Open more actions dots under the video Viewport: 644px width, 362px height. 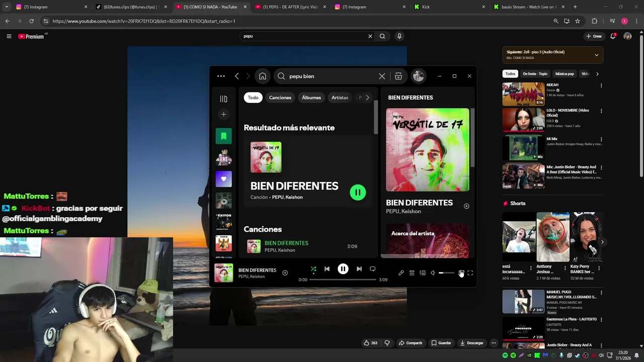click(x=494, y=343)
